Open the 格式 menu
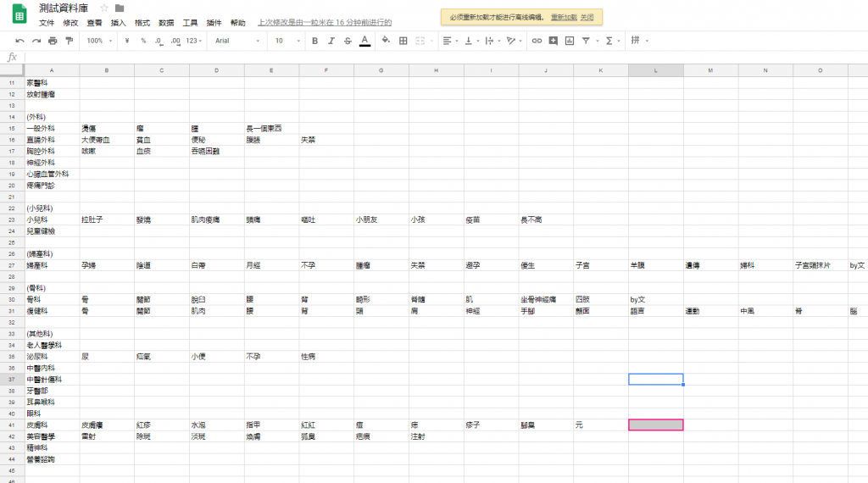 click(142, 23)
